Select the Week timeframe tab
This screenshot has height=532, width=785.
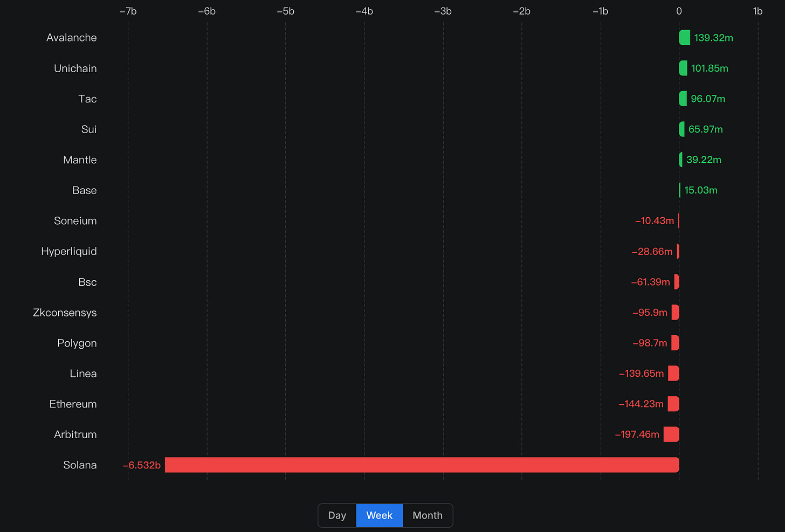(x=380, y=515)
